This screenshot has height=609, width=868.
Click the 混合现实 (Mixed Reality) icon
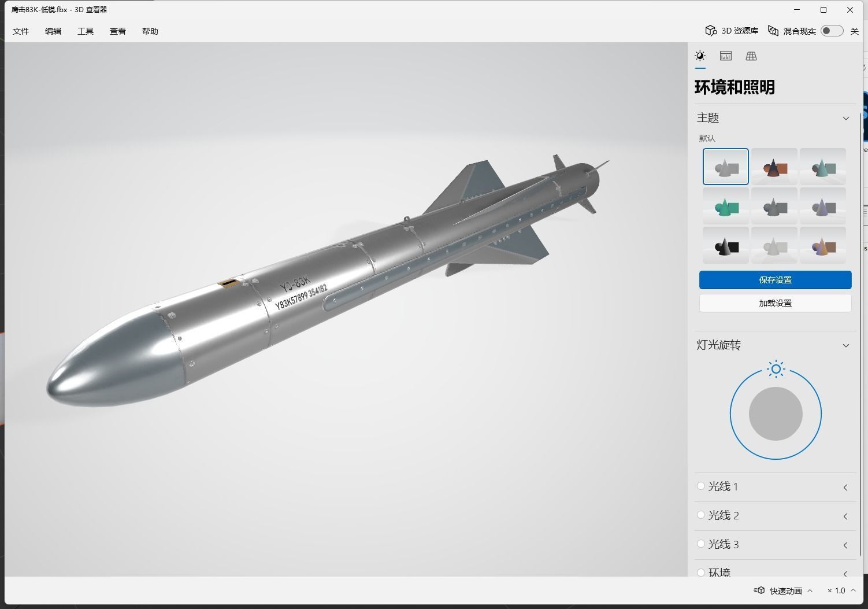(773, 31)
